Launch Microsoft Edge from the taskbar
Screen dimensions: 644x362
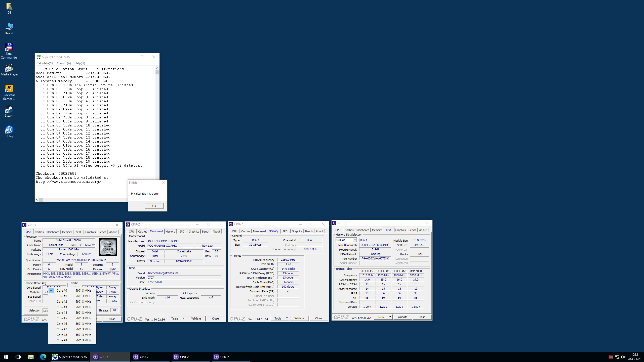point(43,357)
